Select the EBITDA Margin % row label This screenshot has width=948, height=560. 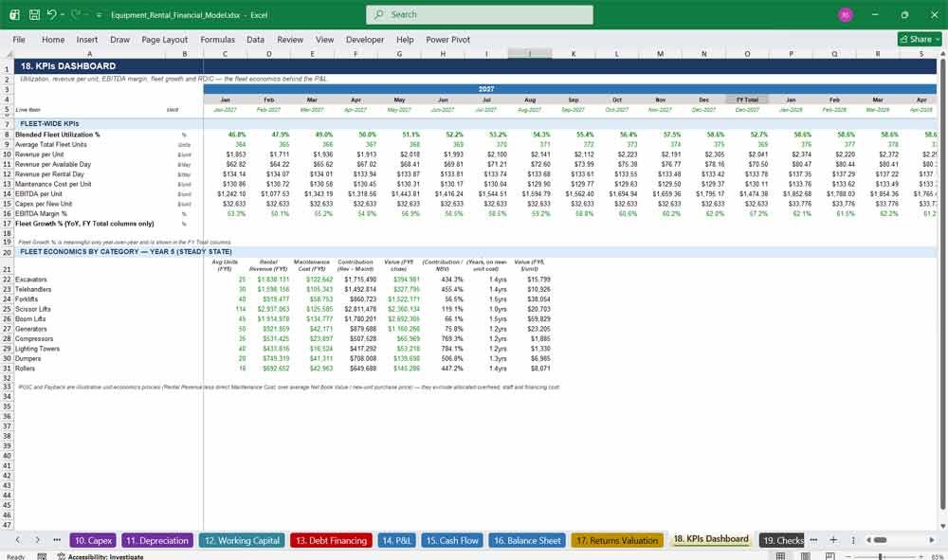coord(41,214)
